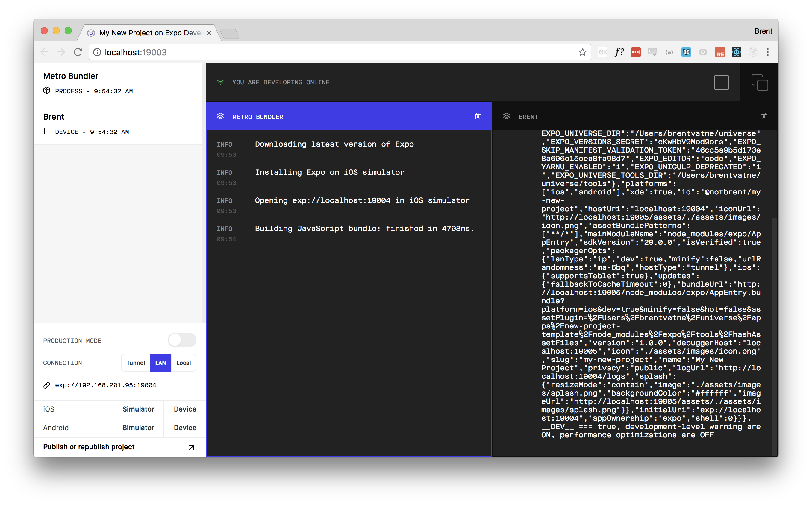Click the Metro Bundler trash/delete icon
812x505 pixels.
[x=478, y=116]
